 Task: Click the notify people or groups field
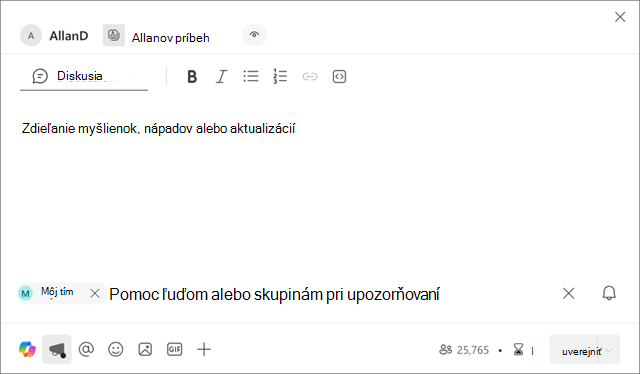[274, 294]
